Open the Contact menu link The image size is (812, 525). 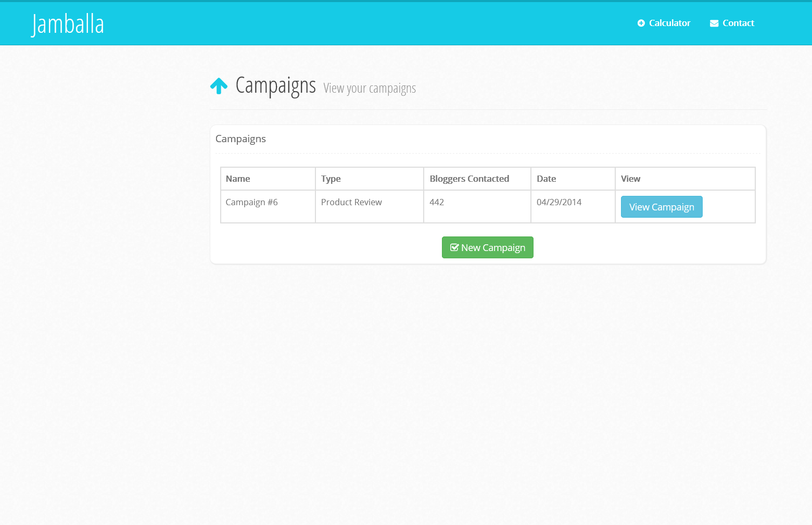click(x=732, y=23)
